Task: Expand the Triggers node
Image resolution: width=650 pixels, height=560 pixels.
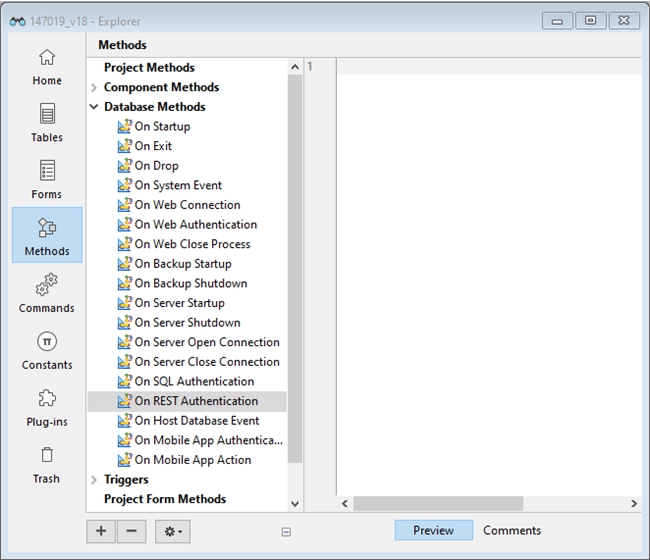Action: click(x=94, y=480)
